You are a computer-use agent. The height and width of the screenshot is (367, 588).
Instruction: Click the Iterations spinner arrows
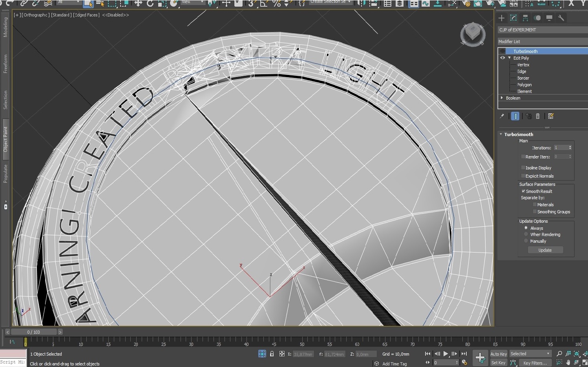click(570, 148)
